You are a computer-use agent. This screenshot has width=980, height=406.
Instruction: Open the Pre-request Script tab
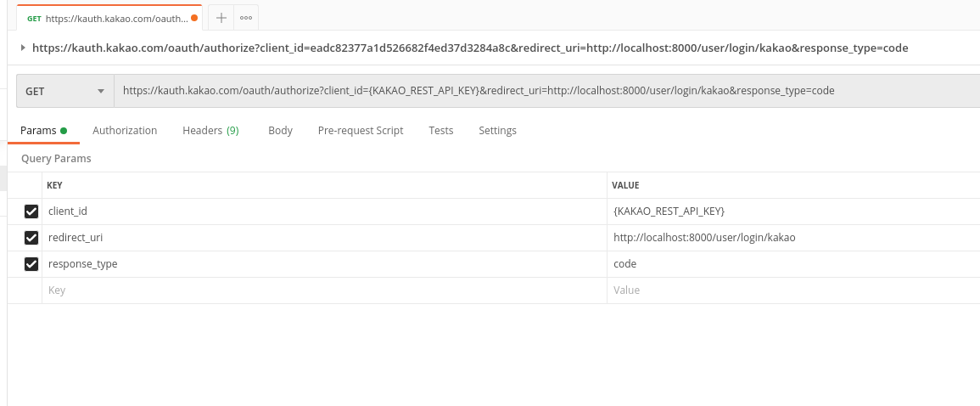[x=361, y=131]
